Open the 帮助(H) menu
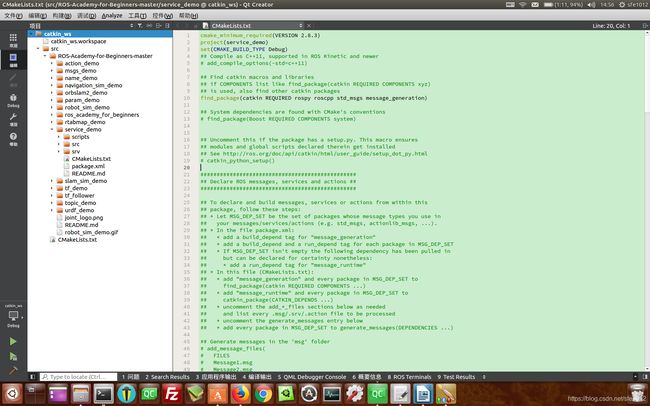 pyautogui.click(x=188, y=15)
